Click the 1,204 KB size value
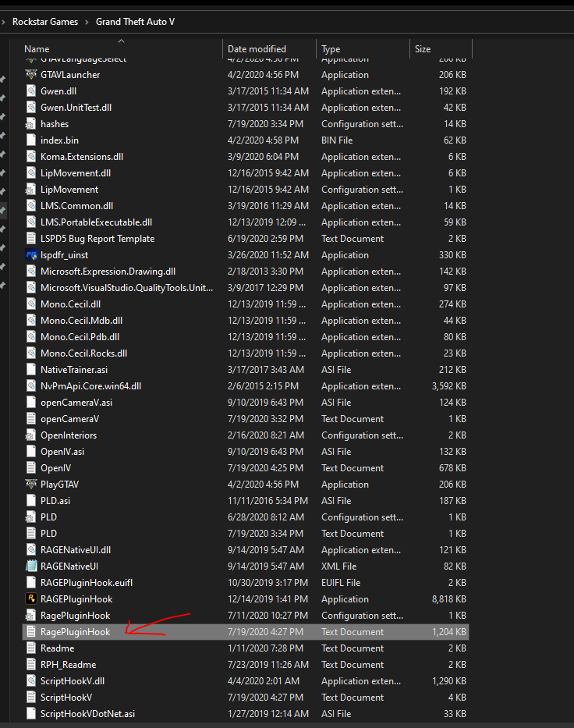 448,632
